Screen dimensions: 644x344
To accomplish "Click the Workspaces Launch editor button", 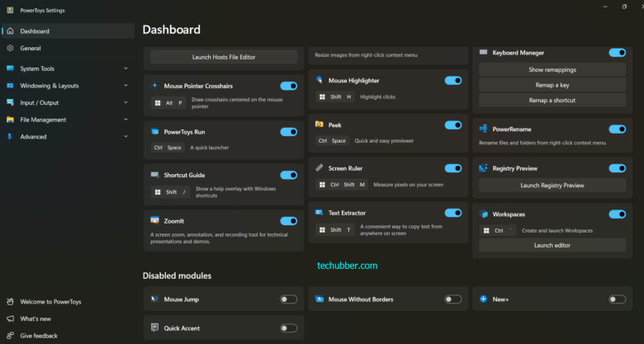I will point(552,245).
